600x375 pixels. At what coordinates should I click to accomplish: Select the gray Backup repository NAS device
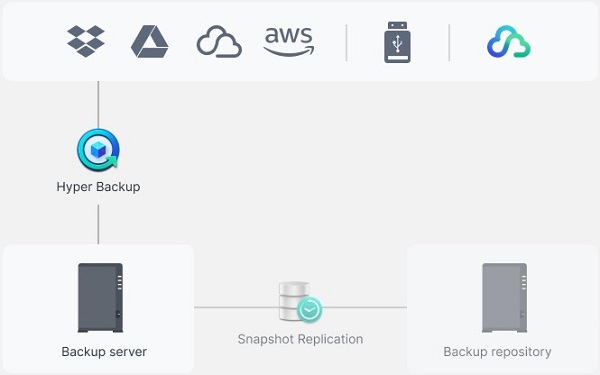[505, 298]
